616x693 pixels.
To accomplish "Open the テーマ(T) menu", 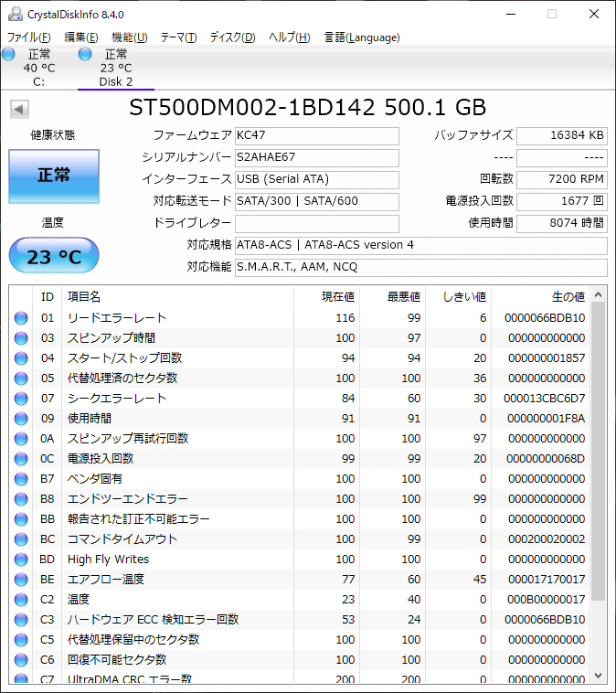I will coord(178,37).
